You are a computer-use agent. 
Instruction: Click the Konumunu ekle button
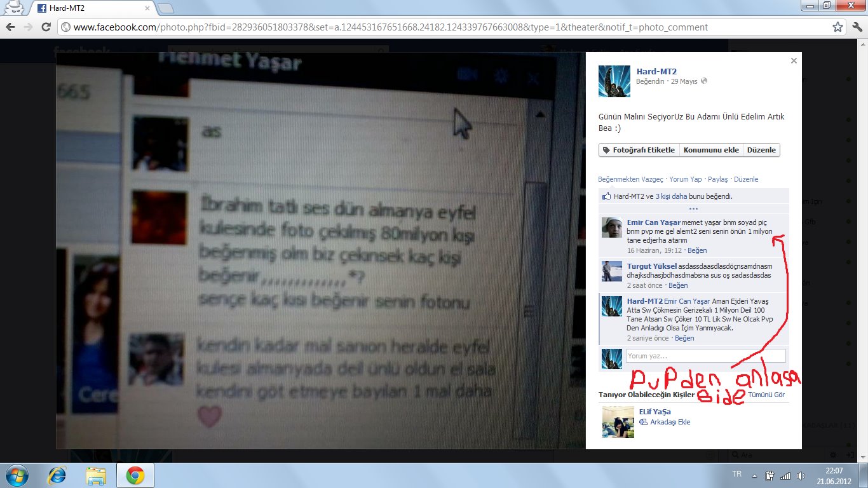pyautogui.click(x=711, y=150)
